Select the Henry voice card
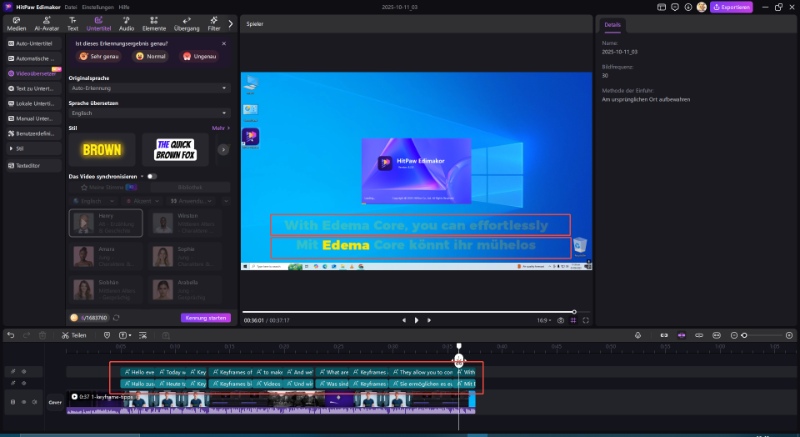The image size is (800, 437). coord(106,223)
